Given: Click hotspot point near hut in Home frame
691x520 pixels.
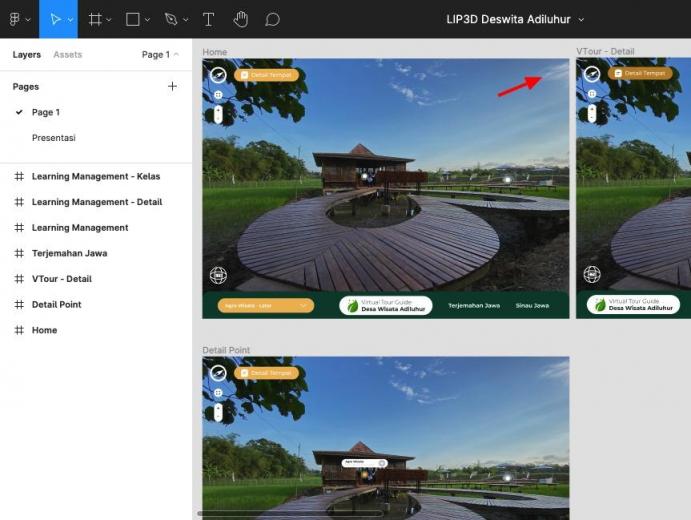Looking at the screenshot, I should tap(364, 176).
